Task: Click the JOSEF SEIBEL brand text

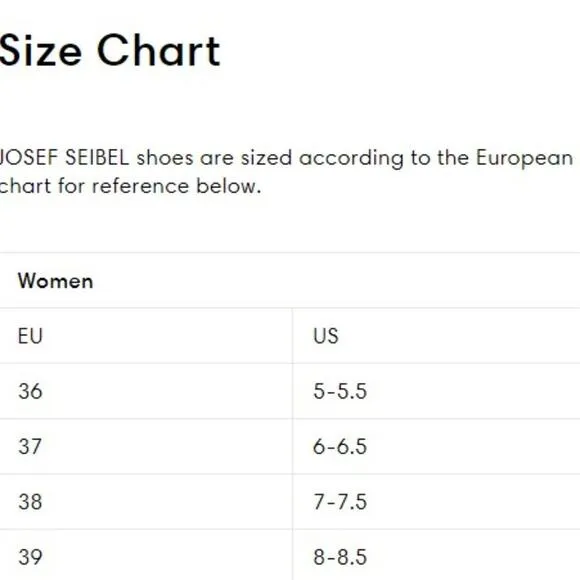Action: click(64, 158)
